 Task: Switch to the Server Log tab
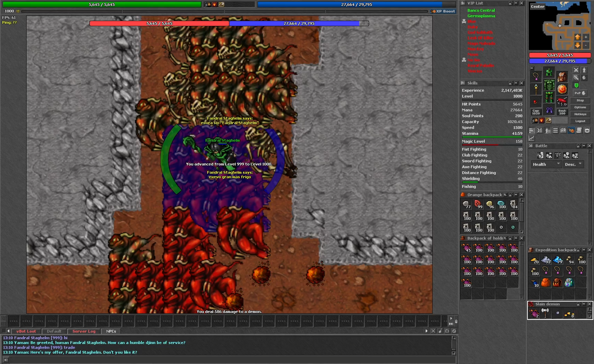click(84, 331)
